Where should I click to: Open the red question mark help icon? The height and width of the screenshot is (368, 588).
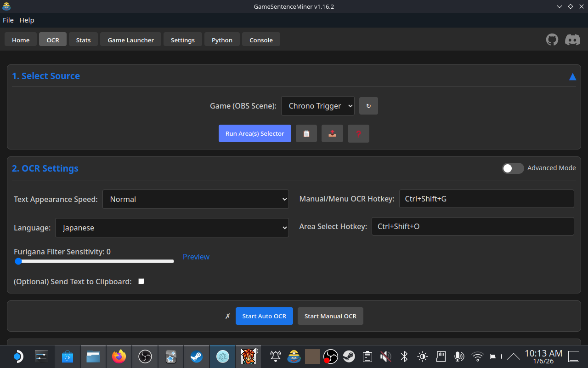[358, 133]
